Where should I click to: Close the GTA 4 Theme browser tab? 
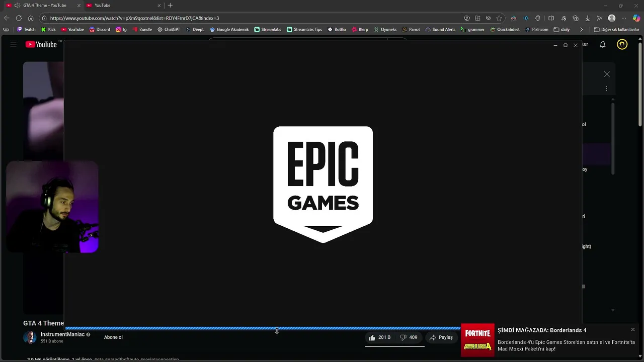(79, 5)
